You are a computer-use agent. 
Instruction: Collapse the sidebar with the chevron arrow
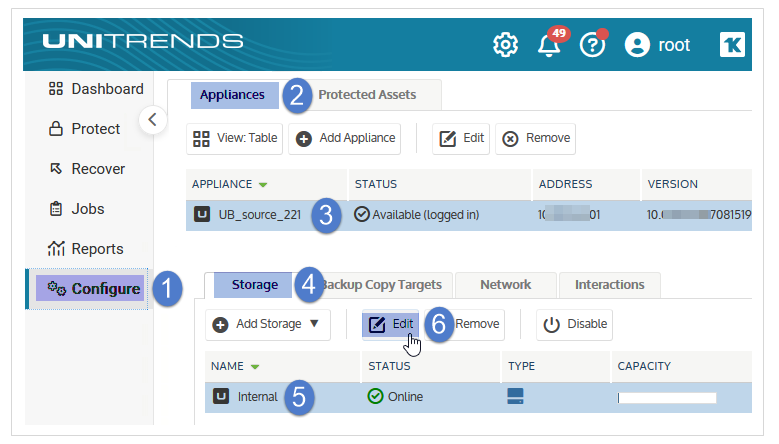(x=153, y=120)
